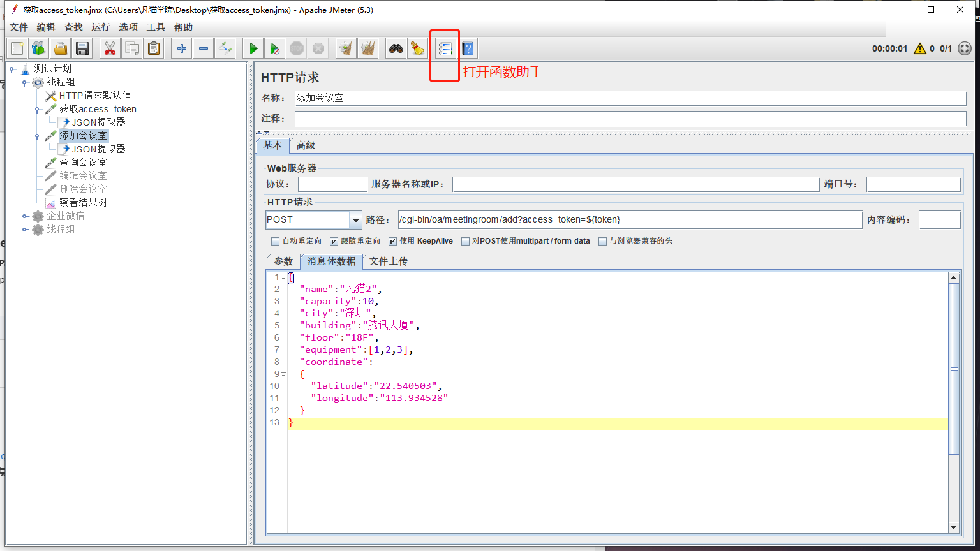980x551 pixels.
Task: Open the 运行 menu
Action: (x=101, y=27)
